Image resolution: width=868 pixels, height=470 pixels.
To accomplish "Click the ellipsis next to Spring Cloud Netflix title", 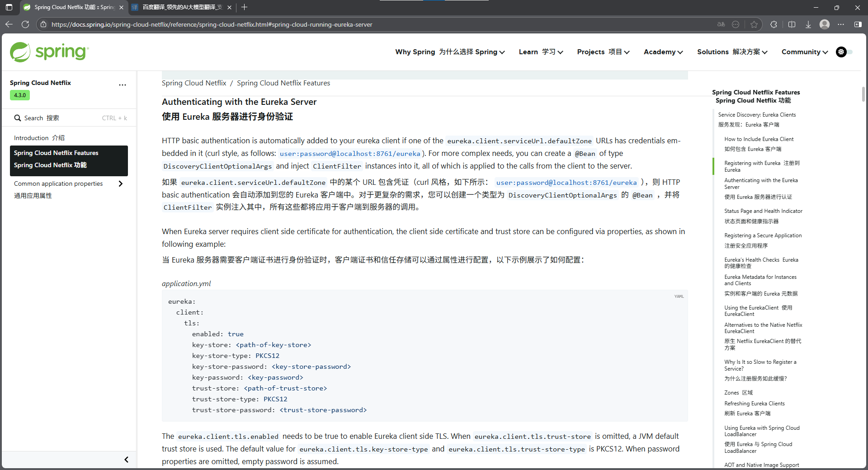I will tap(122, 85).
